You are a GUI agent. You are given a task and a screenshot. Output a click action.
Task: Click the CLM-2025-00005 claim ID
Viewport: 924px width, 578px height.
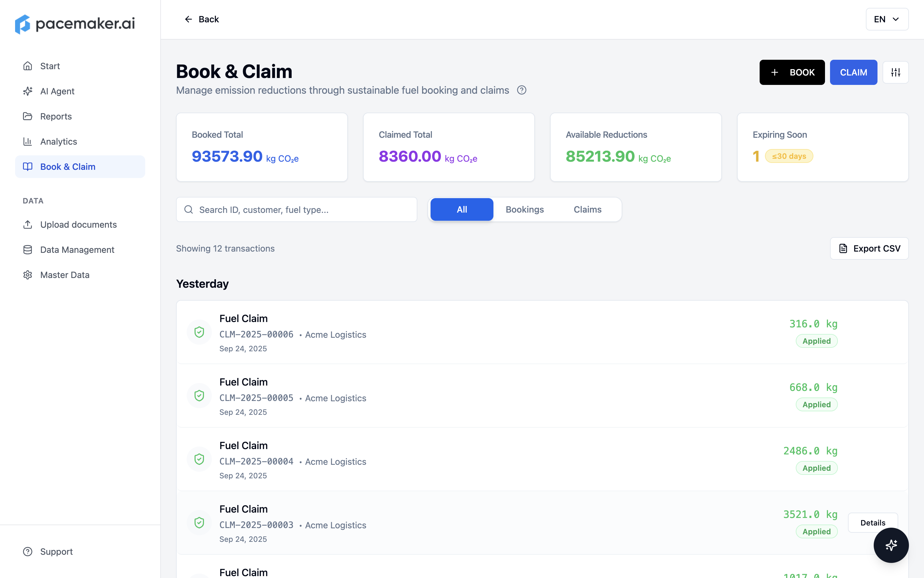click(x=256, y=398)
